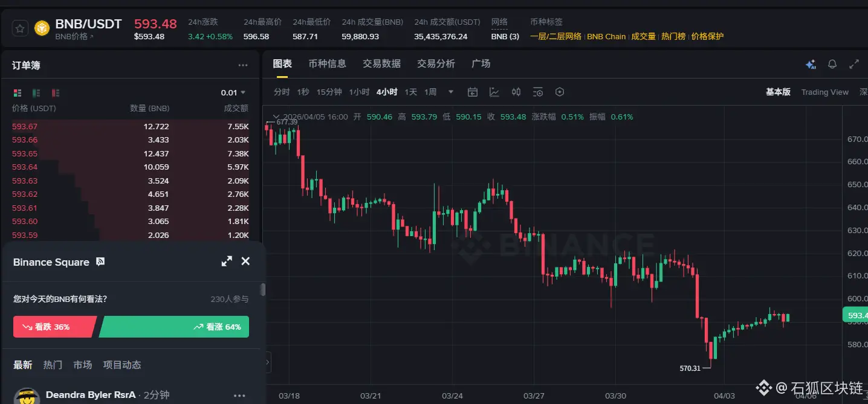Viewport: 868px width, 404px height.
Task: Open price alert bell icon
Action: click(832, 64)
